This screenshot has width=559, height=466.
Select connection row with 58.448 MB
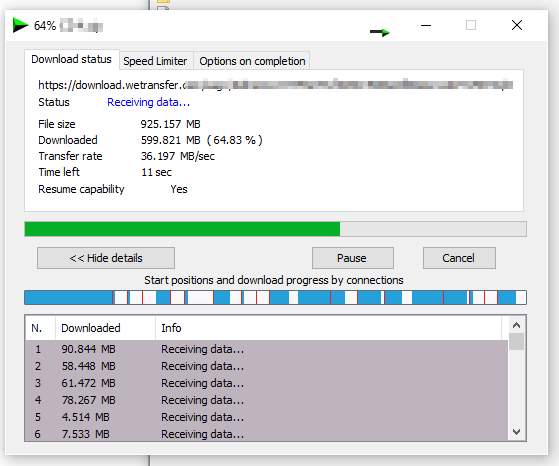[267, 366]
